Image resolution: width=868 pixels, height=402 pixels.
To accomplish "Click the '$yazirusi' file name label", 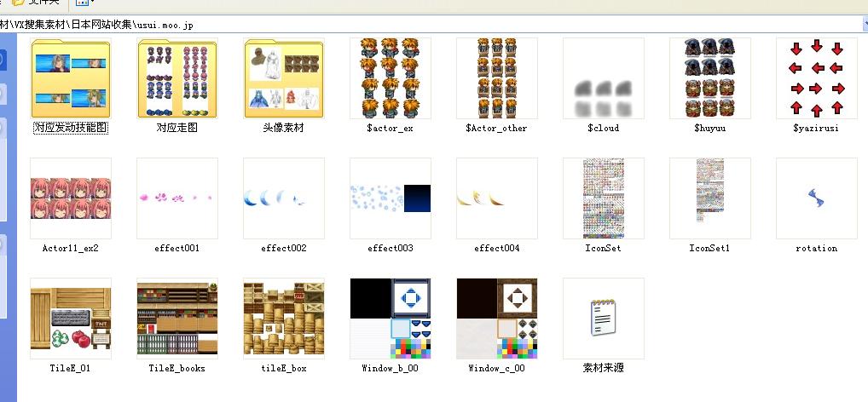I will [816, 129].
